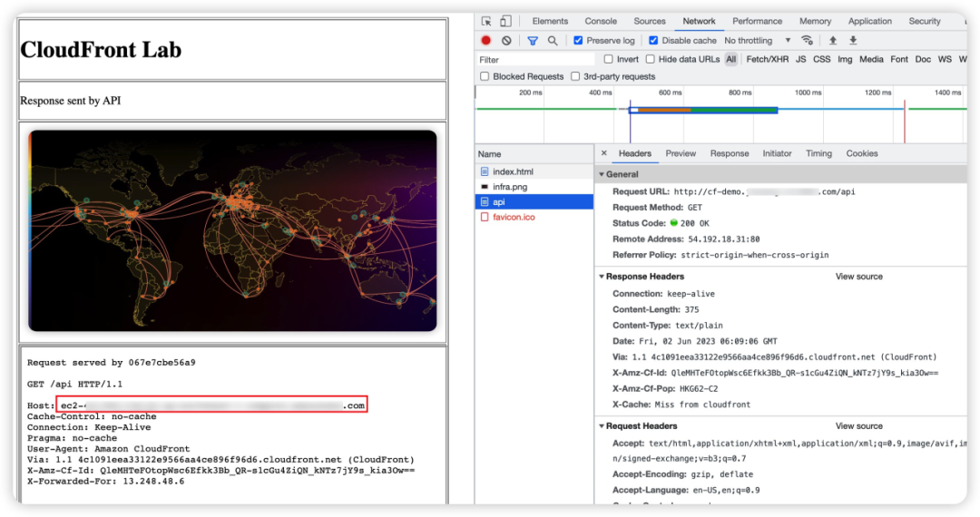Open network search magnifier icon
This screenshot has width=980, height=517.
pos(553,41)
